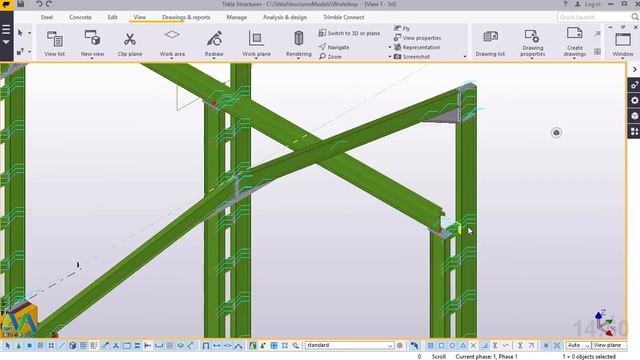Open the Help question mark
This screenshot has width=640, height=360.
(565, 4)
